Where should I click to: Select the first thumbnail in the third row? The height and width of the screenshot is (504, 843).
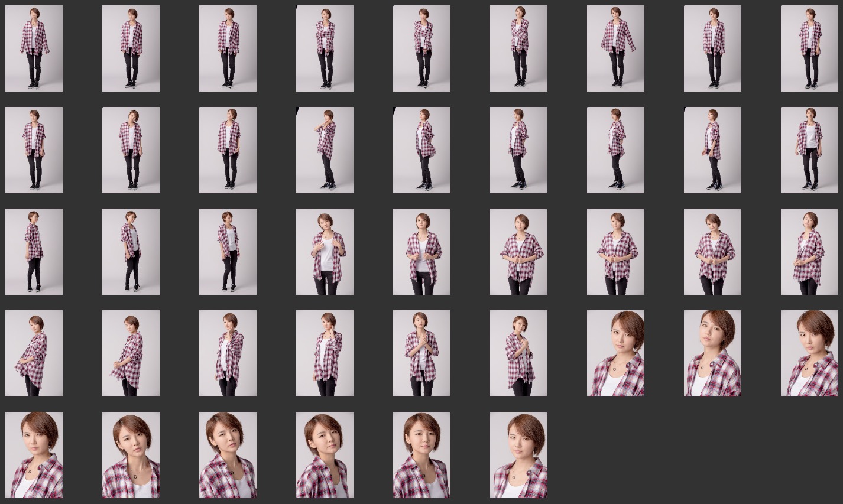click(34, 252)
